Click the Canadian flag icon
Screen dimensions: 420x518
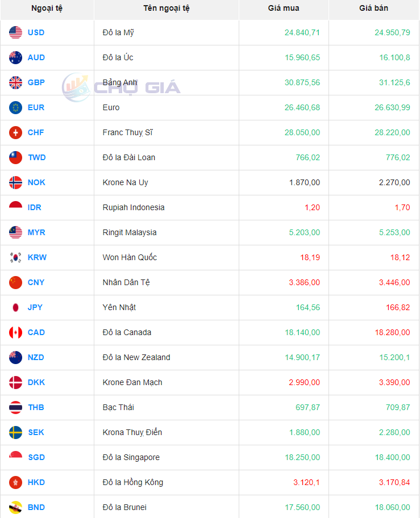pos(15,333)
